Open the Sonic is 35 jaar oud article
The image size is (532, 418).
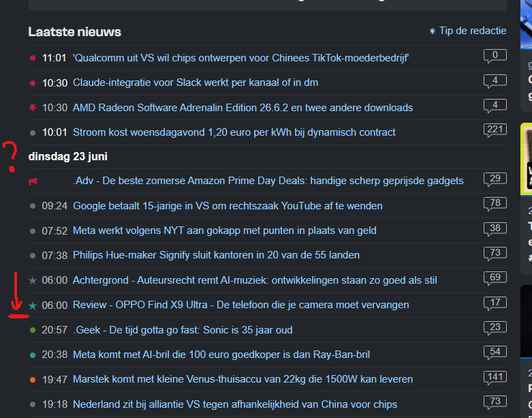pos(183,330)
